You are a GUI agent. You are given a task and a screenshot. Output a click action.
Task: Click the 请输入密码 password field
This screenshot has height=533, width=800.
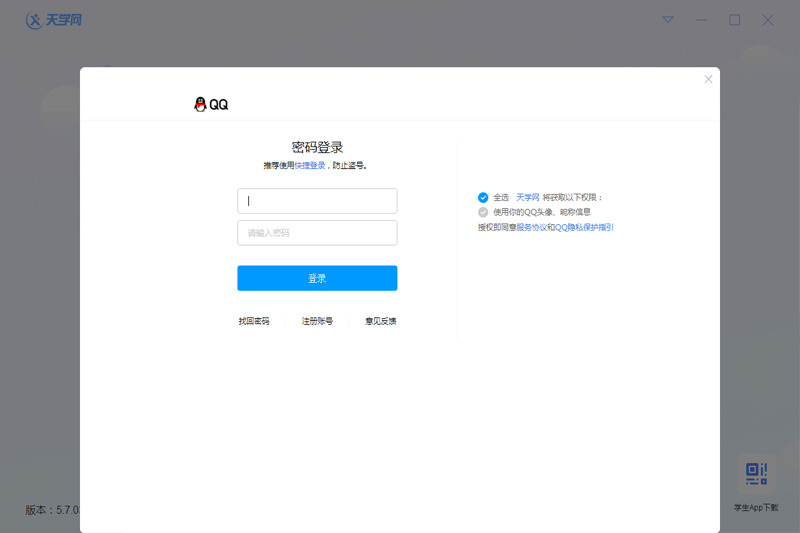(317, 233)
